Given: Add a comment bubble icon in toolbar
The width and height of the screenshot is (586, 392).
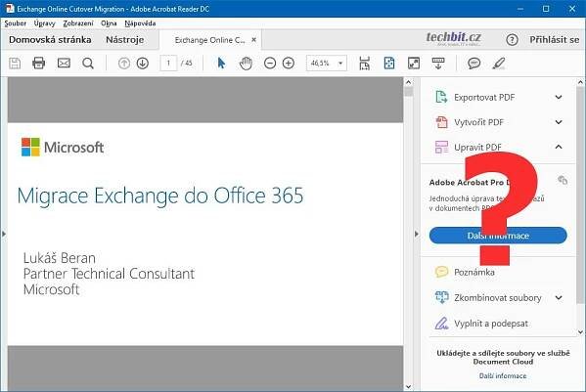Looking at the screenshot, I should point(473,64).
